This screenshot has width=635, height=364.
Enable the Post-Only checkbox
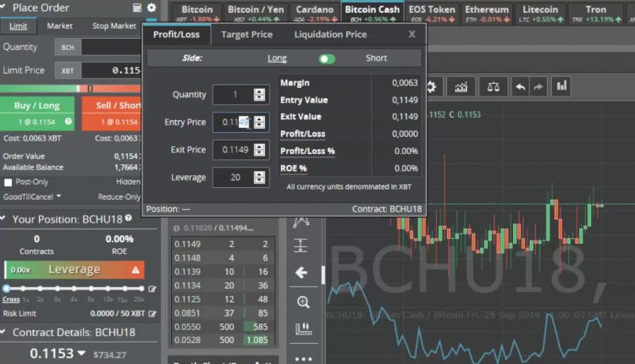point(8,182)
